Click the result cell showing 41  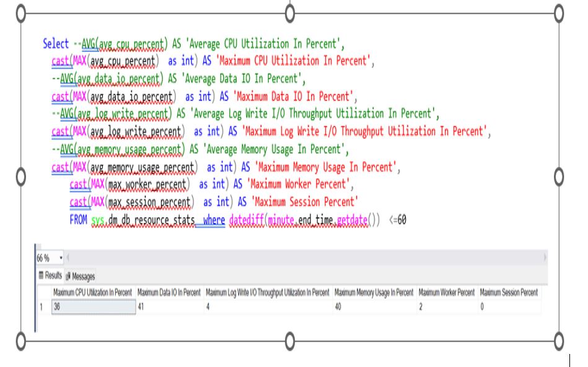pyautogui.click(x=170, y=307)
